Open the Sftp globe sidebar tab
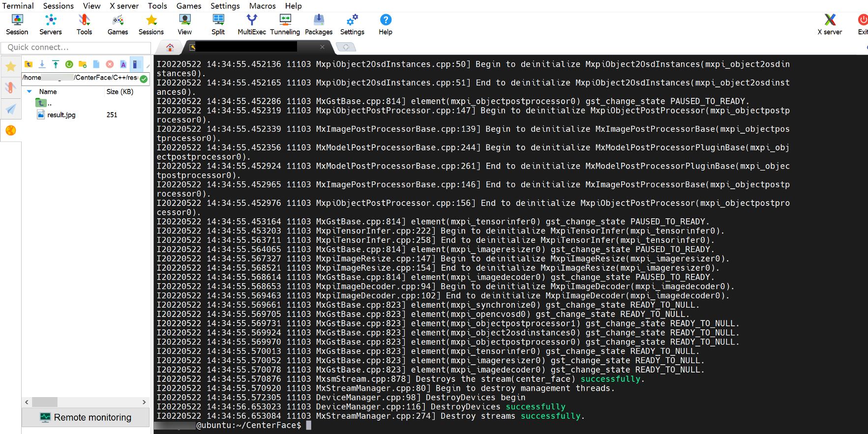 pyautogui.click(x=11, y=130)
